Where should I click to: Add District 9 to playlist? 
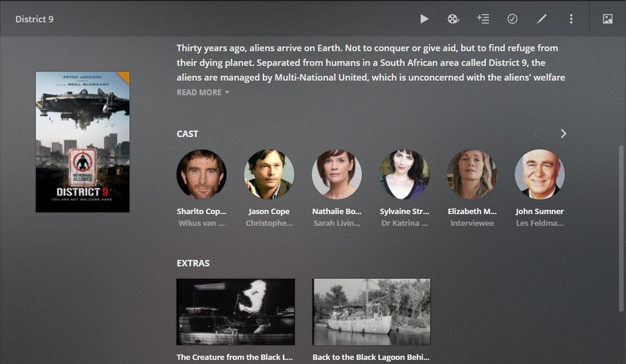click(483, 19)
